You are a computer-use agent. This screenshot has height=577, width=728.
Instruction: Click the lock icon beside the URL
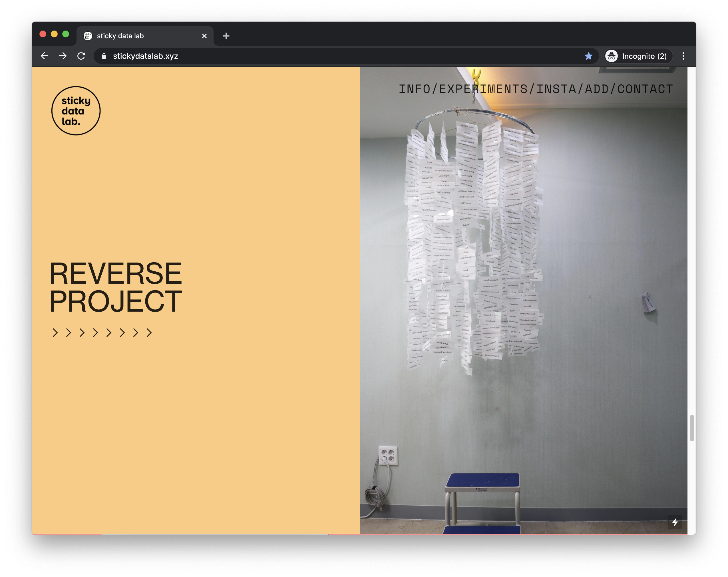pyautogui.click(x=104, y=56)
